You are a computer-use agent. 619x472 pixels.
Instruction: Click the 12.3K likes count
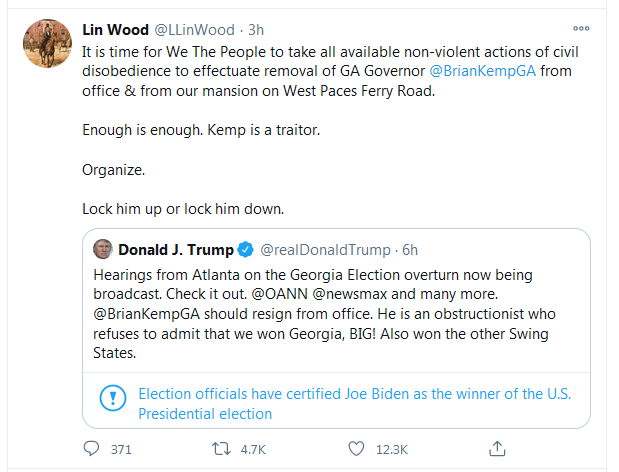point(393,450)
